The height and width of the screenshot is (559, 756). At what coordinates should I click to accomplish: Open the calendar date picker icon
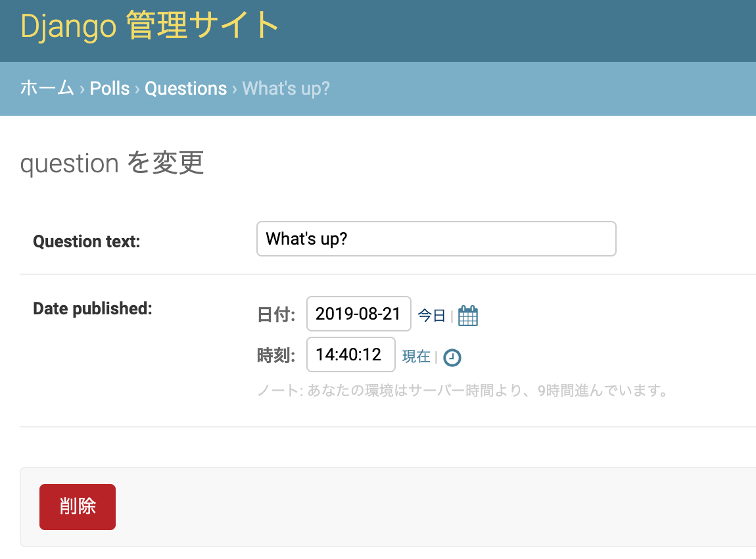467,316
